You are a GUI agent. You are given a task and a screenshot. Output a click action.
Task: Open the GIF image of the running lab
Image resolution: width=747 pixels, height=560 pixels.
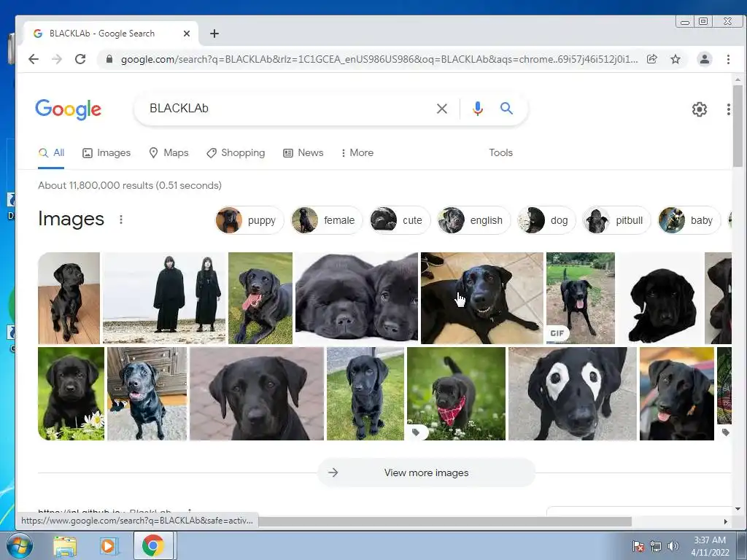[581, 298]
